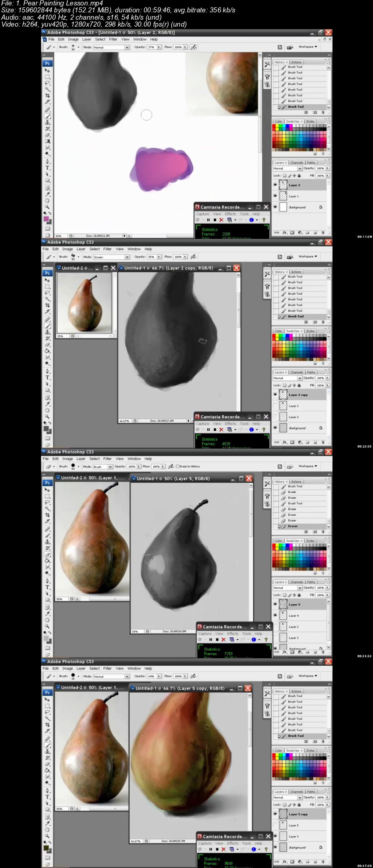This screenshot has height=868, width=373.
Task: Open the Workspace menu right of Erase to History
Action: [308, 466]
